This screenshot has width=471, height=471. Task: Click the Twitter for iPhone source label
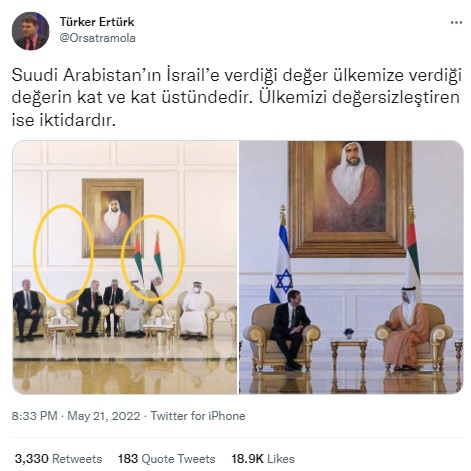[x=198, y=416]
